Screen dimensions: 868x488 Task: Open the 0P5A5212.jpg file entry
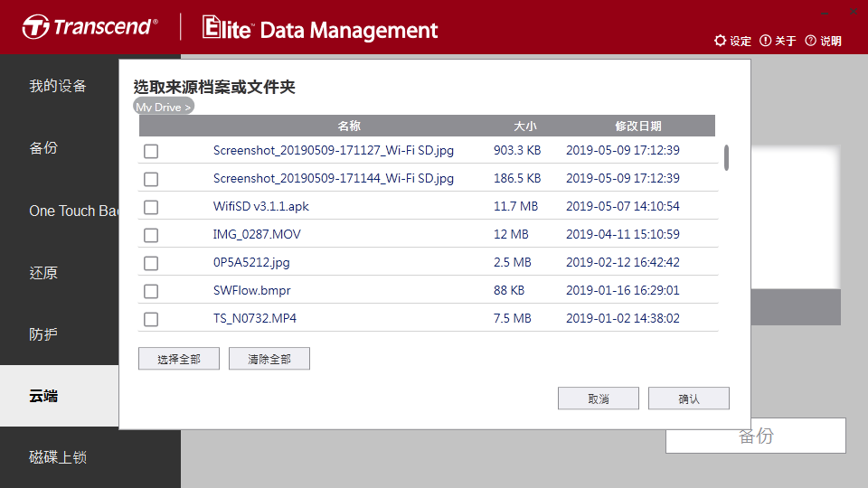[x=251, y=262]
